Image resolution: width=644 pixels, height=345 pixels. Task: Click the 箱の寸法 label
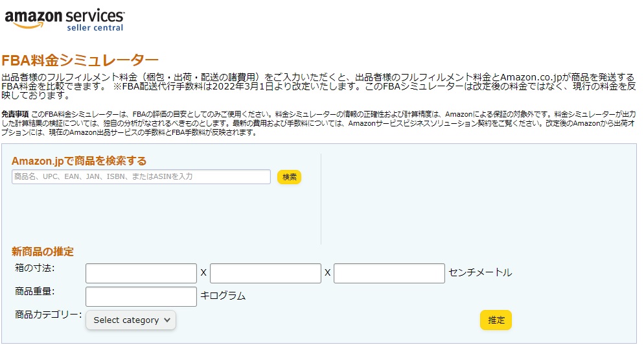pos(34,268)
